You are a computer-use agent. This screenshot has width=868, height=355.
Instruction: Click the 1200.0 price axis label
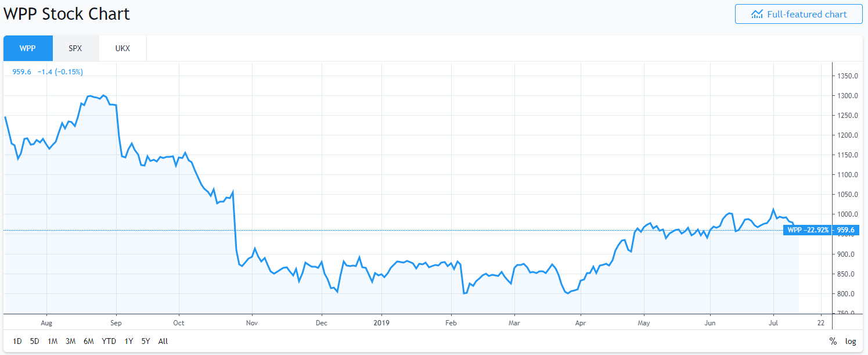coord(848,135)
